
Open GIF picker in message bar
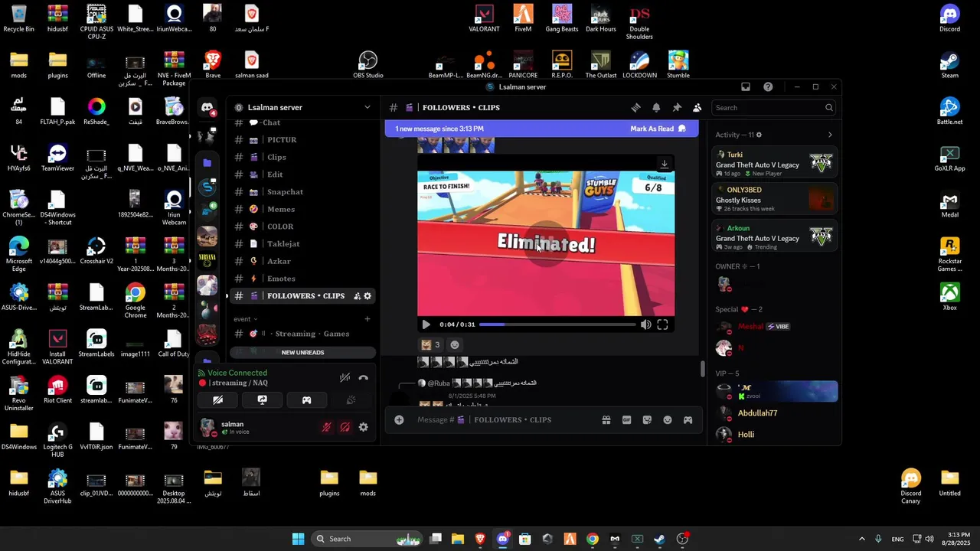tap(626, 419)
